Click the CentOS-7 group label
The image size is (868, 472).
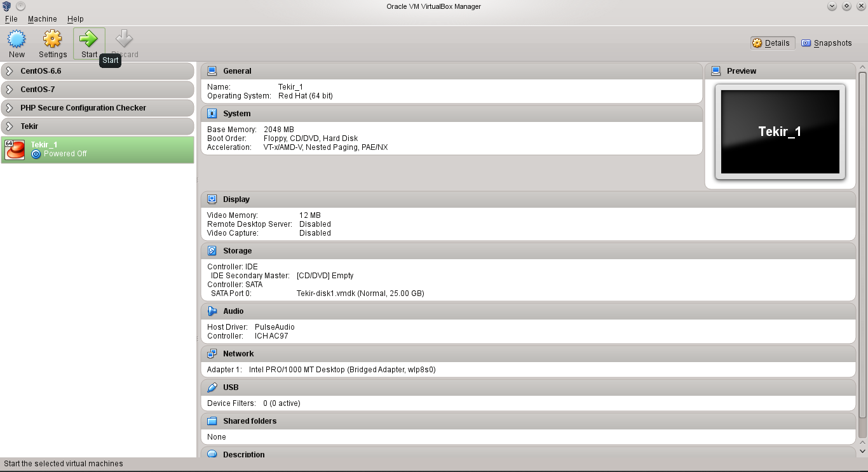(37, 90)
